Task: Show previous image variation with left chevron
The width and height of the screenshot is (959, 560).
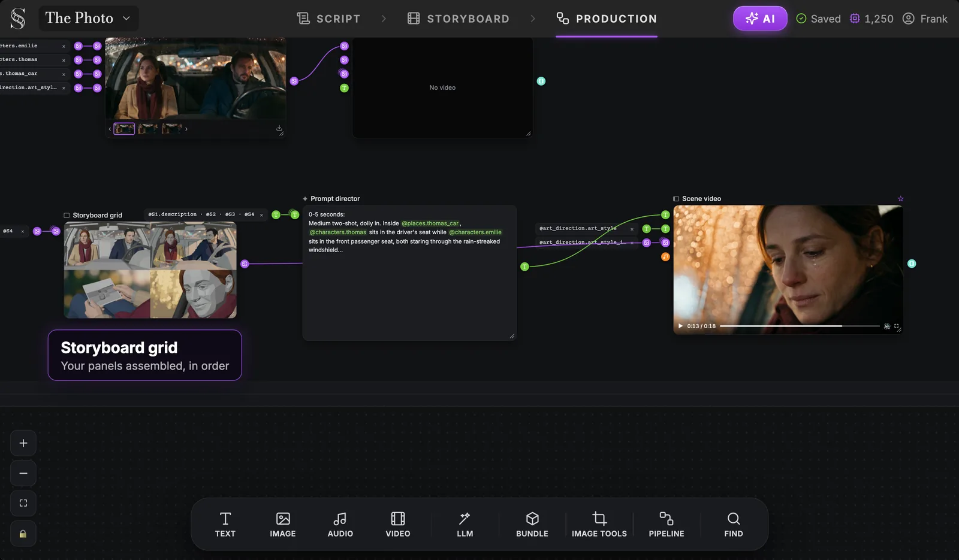Action: (110, 129)
